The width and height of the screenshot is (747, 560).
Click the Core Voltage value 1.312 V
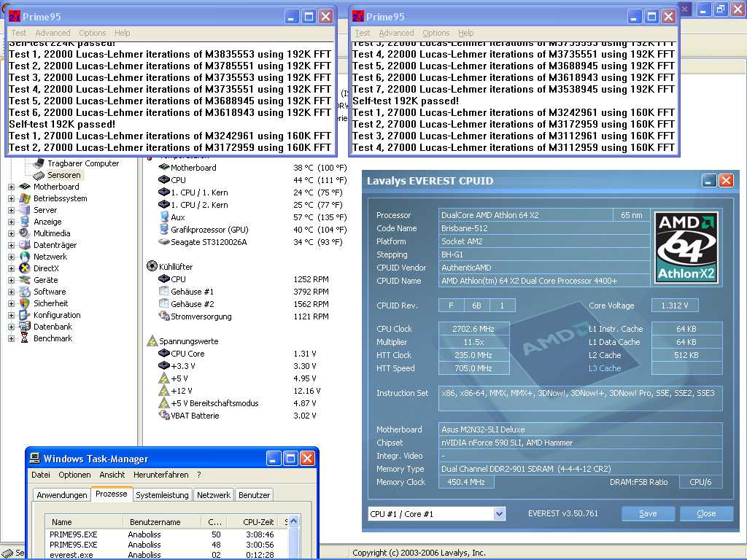coord(674,306)
